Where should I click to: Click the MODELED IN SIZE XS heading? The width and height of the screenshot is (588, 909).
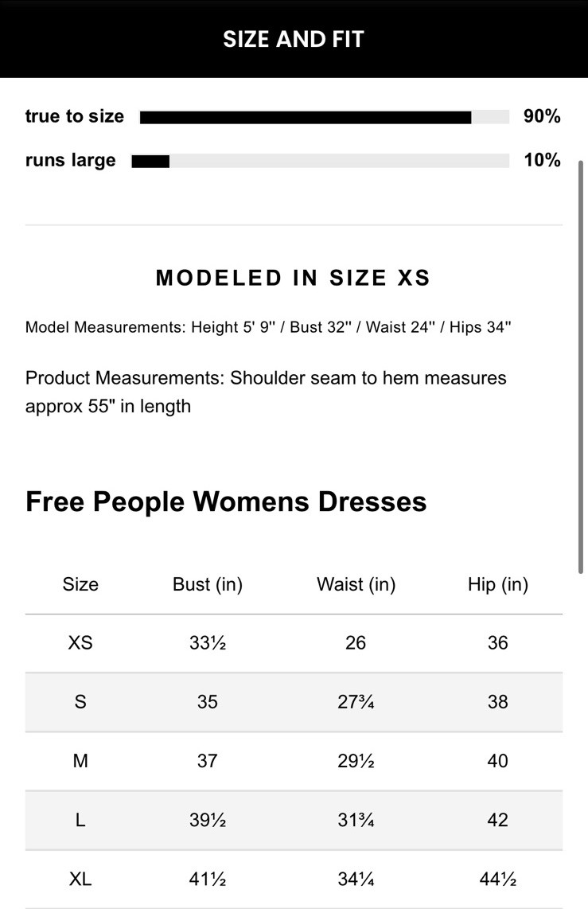click(294, 278)
